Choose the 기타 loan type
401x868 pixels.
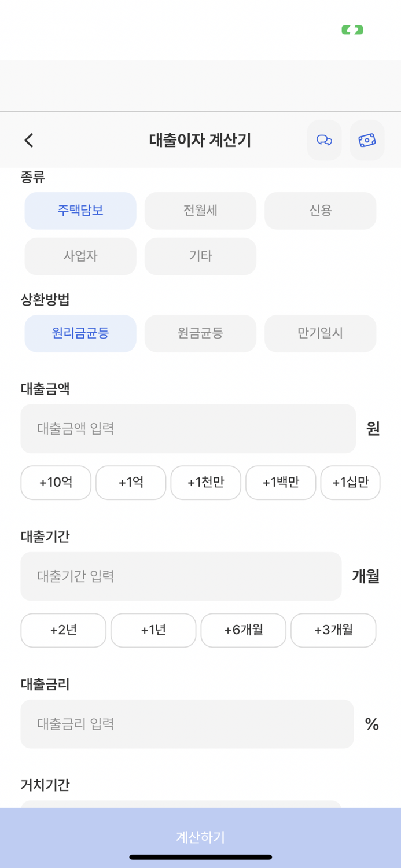[200, 256]
